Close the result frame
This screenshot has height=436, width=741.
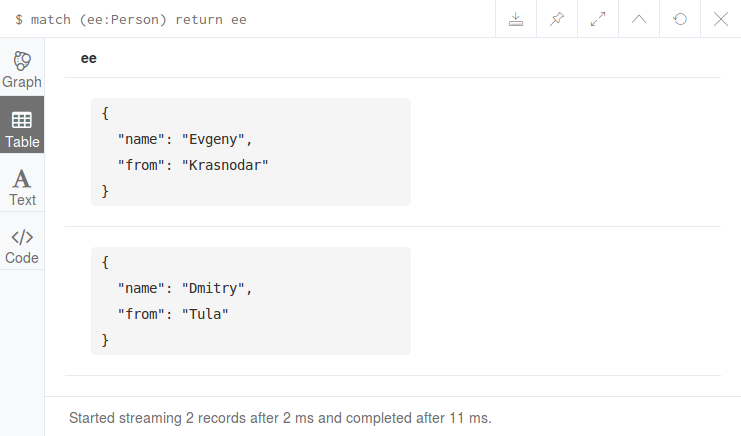pyautogui.click(x=721, y=19)
